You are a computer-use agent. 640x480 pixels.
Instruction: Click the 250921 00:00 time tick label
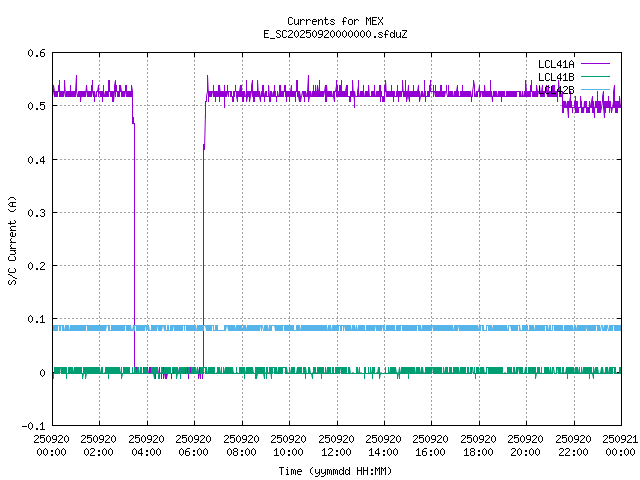620,445
